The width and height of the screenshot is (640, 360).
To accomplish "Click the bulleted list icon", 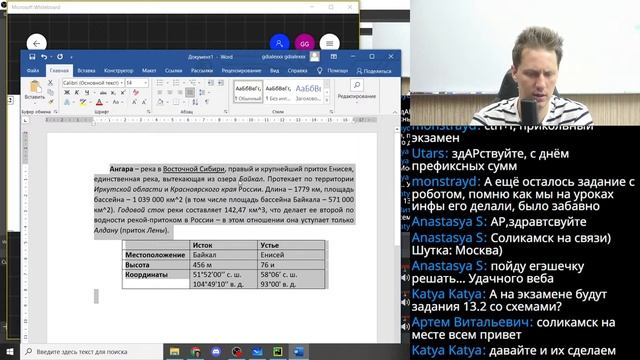I will pyautogui.click(x=160, y=83).
